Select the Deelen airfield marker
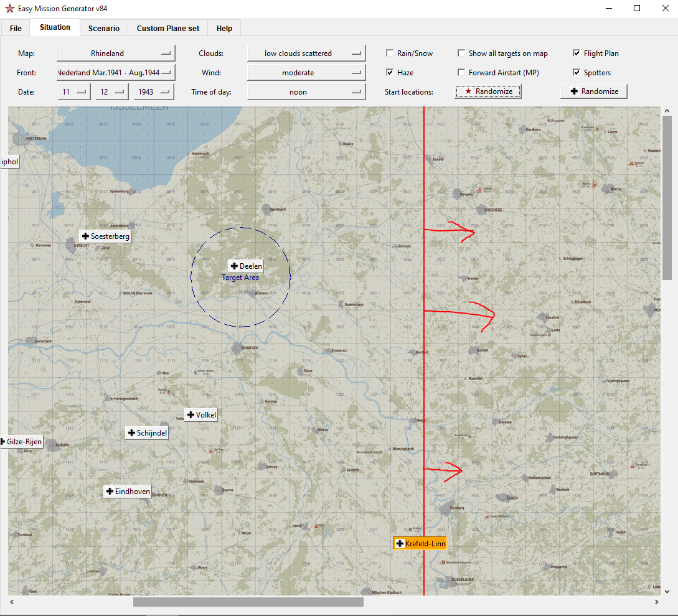 click(x=246, y=266)
